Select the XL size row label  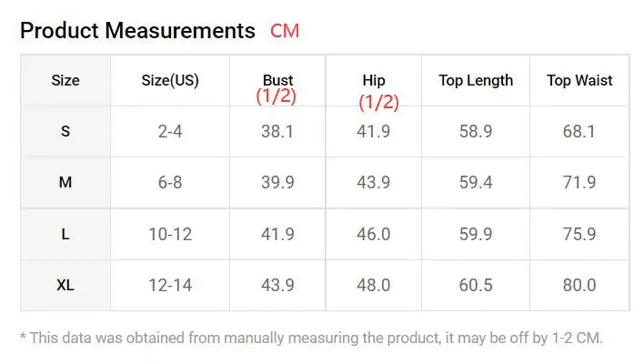65,285
